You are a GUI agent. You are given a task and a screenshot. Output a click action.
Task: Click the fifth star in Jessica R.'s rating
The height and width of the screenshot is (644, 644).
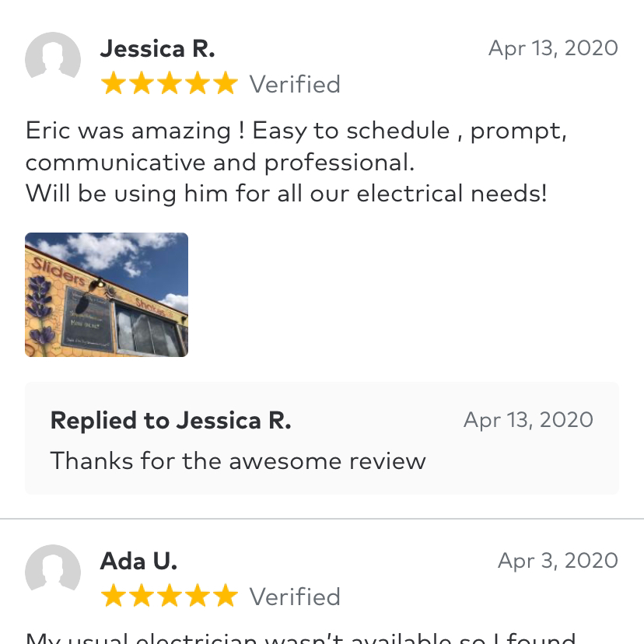[x=225, y=83]
